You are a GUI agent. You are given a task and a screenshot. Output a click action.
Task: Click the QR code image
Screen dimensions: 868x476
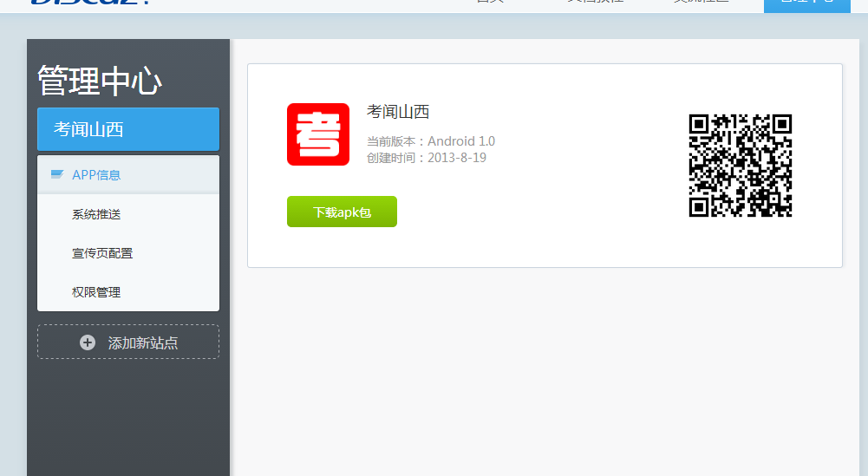coord(741,166)
